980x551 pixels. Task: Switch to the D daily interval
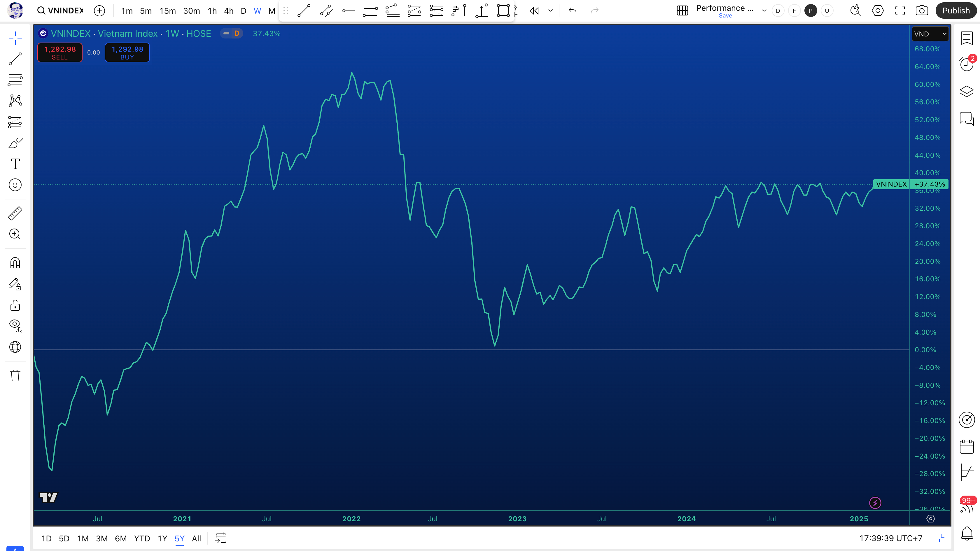pos(244,11)
